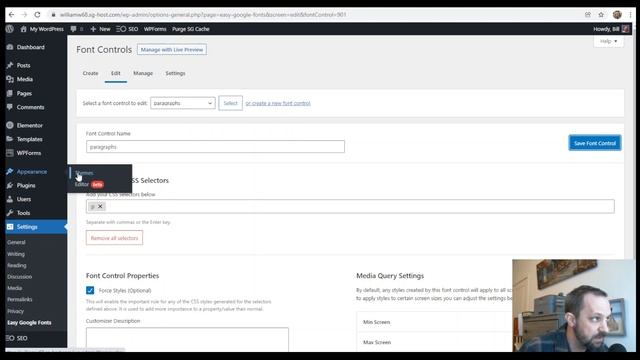
Task: Switch to the Edit tab
Action: tap(116, 73)
